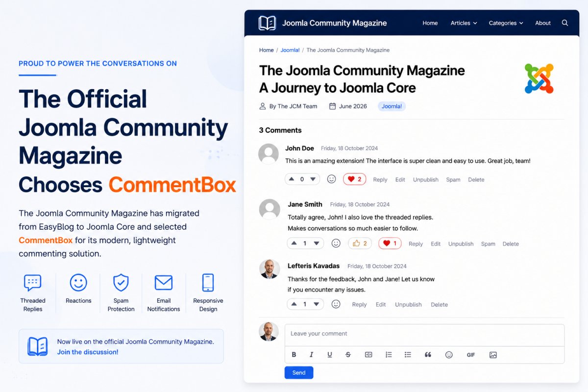Click the Reactions smiley feature icon

(x=78, y=283)
